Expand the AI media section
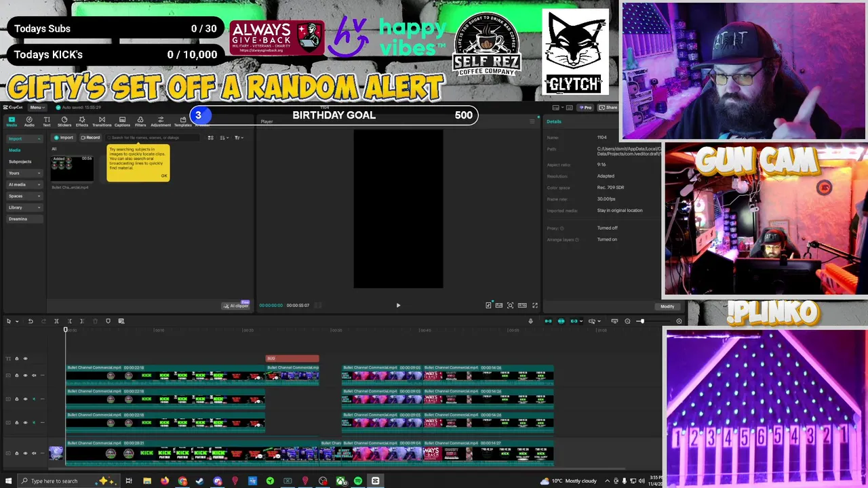 point(23,184)
